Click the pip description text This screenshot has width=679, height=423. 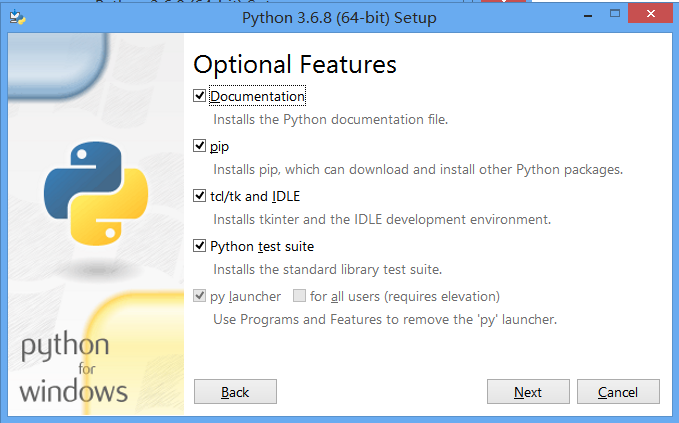(x=418, y=169)
